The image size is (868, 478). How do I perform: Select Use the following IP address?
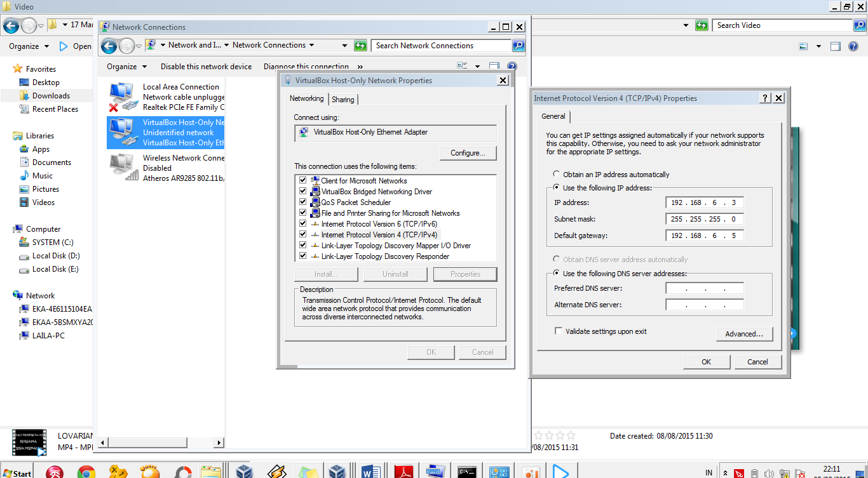point(557,188)
